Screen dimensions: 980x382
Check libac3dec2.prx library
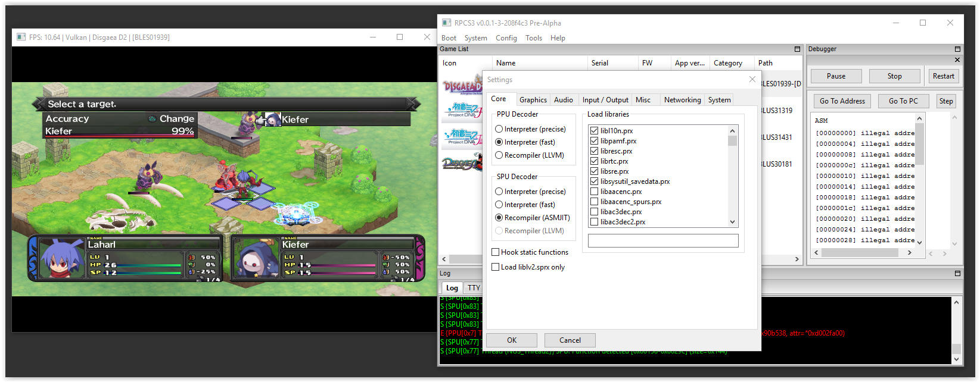click(x=594, y=222)
